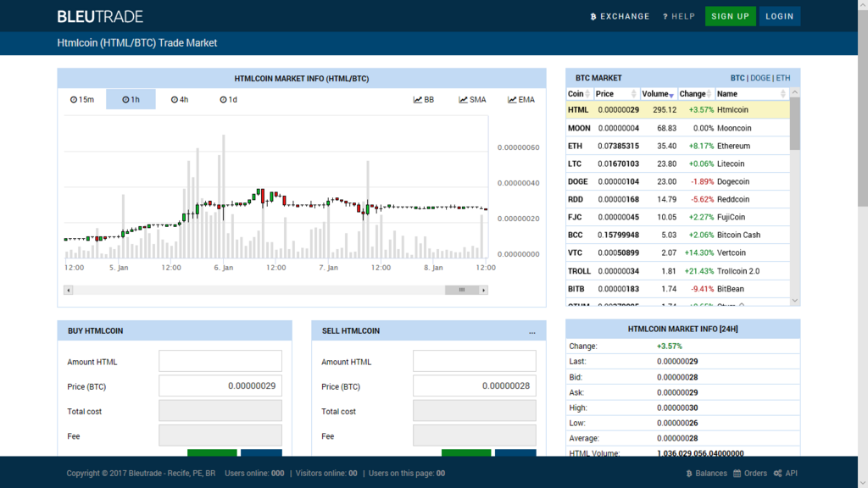Click the chart scroll right arrow
868x488 pixels.
click(x=483, y=290)
